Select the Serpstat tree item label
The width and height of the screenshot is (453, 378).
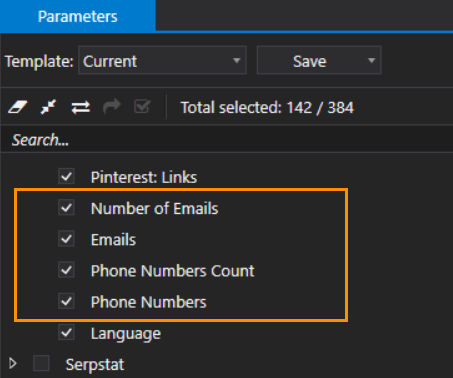coord(95,364)
